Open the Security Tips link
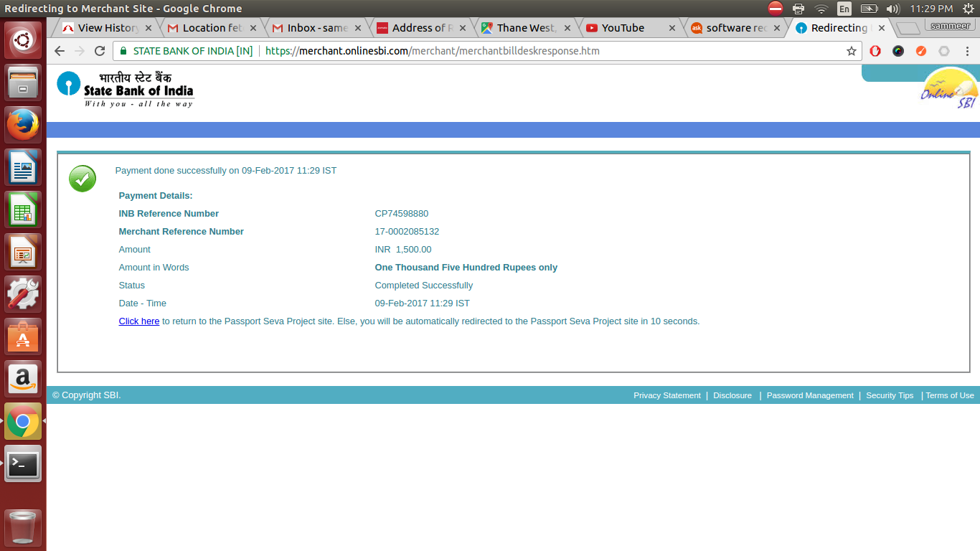 [890, 395]
